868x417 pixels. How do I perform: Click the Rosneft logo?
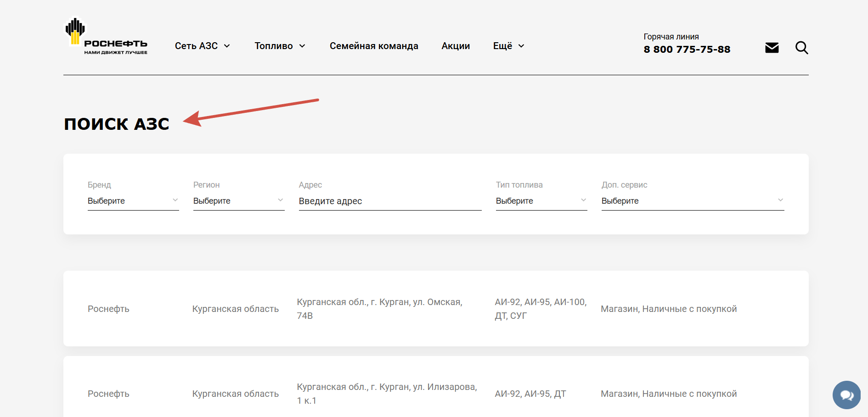[106, 36]
